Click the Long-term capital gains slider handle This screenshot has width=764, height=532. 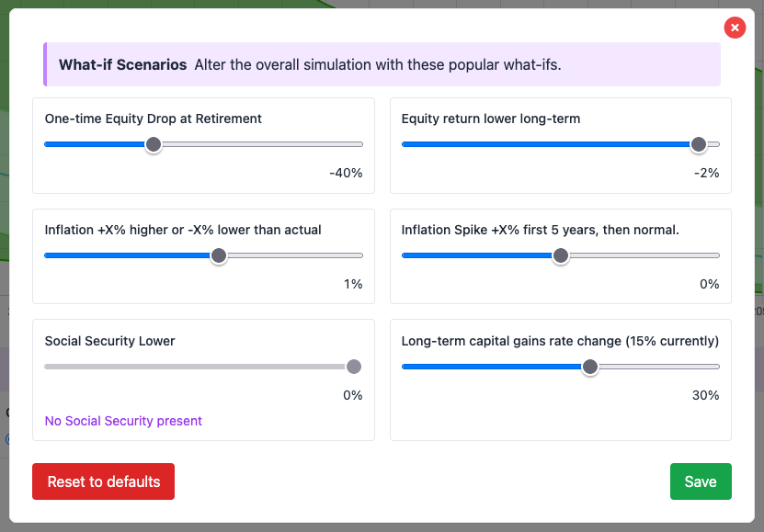coord(590,367)
